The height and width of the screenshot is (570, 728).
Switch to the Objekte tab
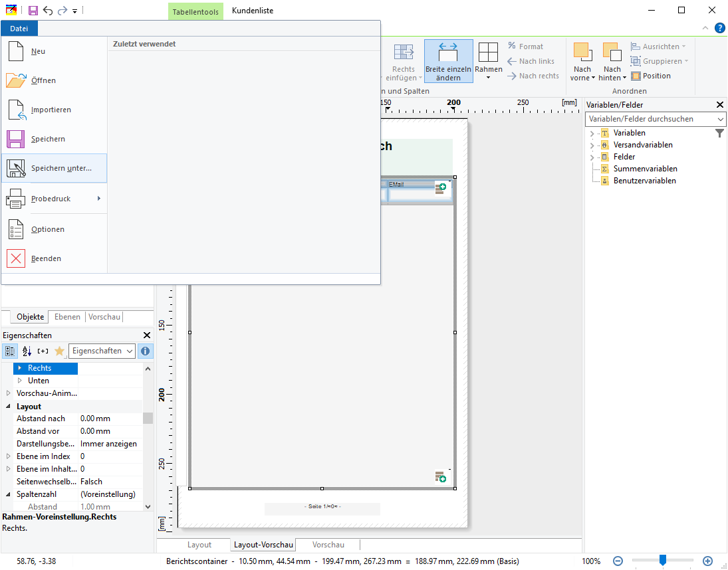click(30, 318)
